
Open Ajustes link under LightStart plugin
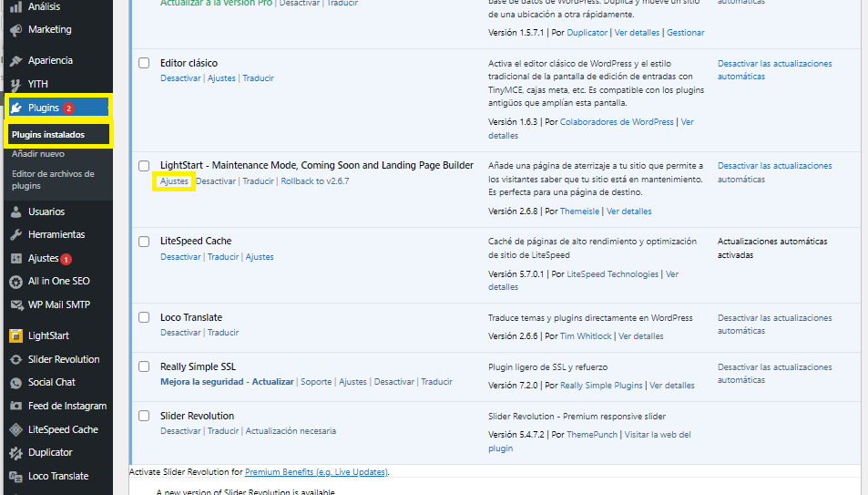(x=174, y=181)
